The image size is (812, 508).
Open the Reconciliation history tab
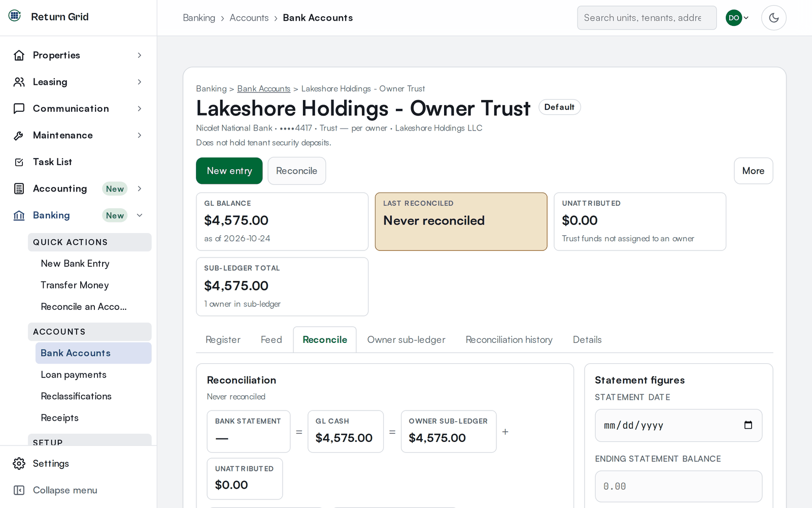[x=509, y=340]
